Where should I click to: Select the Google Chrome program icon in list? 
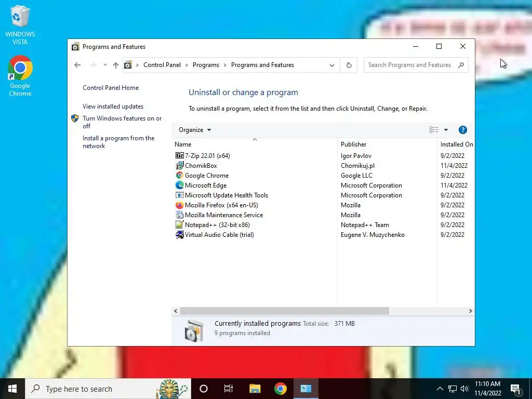pos(179,176)
